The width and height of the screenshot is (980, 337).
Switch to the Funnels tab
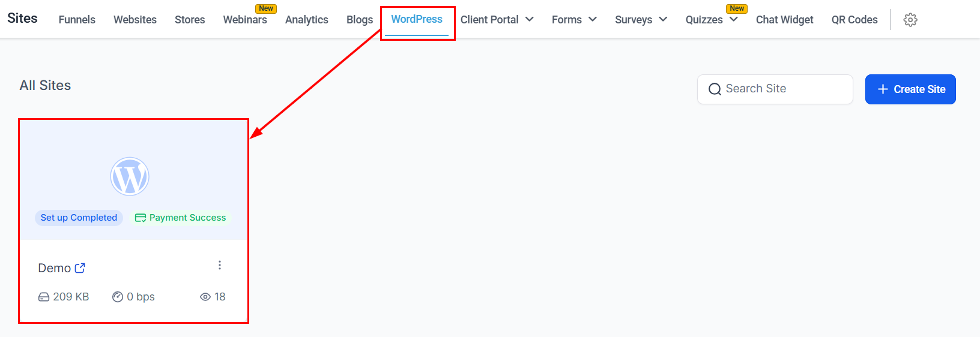[77, 20]
